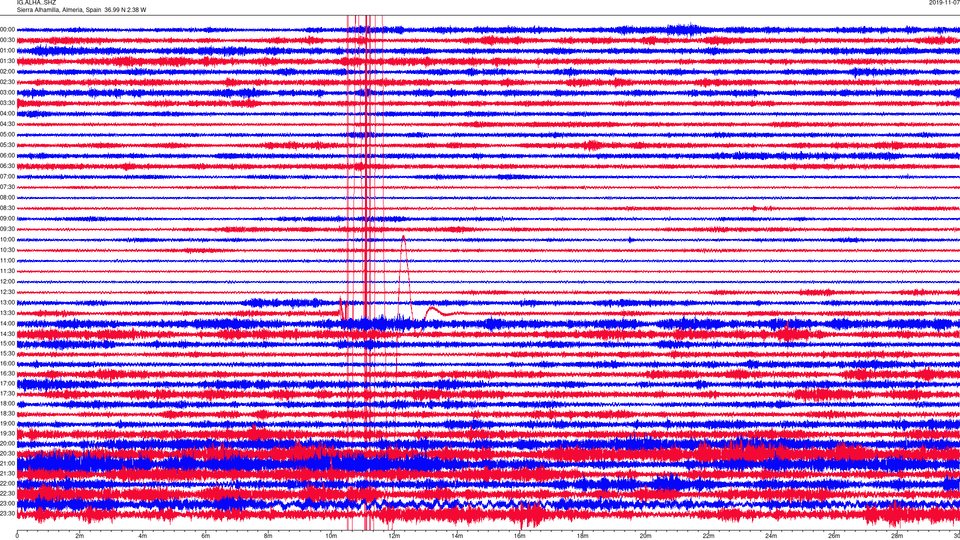Select the 00:00 trace time label

tap(7, 29)
